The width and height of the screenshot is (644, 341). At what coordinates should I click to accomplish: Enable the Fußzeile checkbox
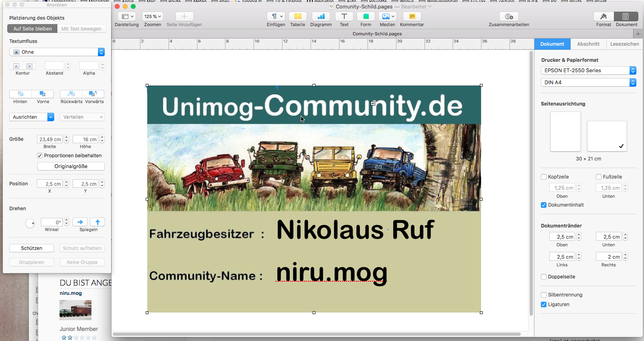[599, 177]
